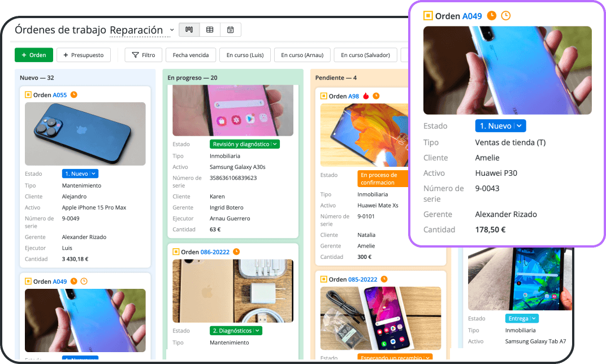This screenshot has width=606, height=364.
Task: Change the 1. Nuevo status in A049 popup
Action: click(x=500, y=126)
